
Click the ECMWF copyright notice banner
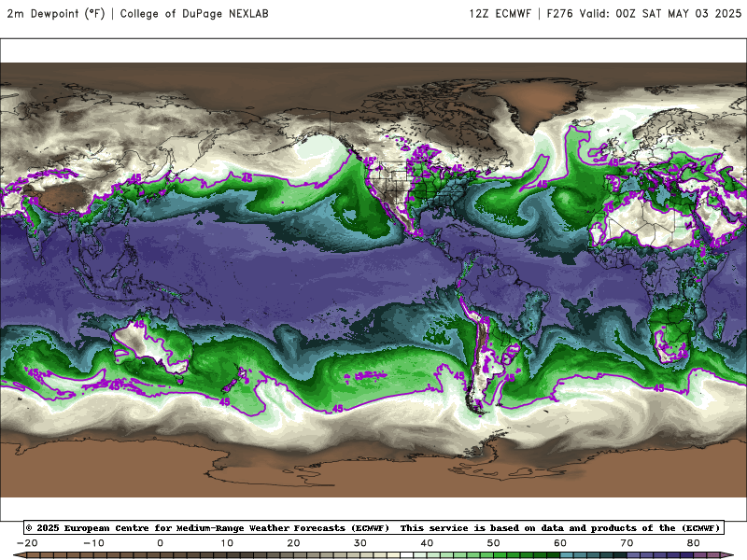point(373,527)
